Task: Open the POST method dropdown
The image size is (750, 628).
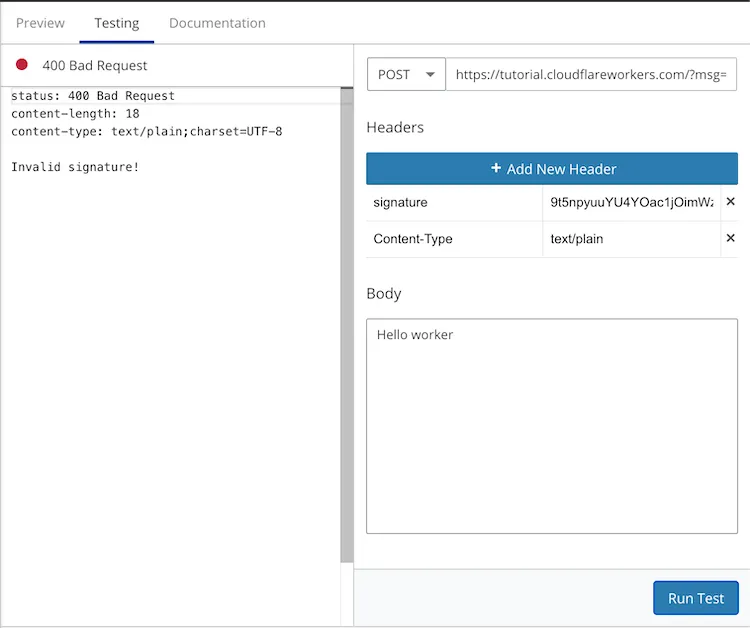Action: pos(406,74)
